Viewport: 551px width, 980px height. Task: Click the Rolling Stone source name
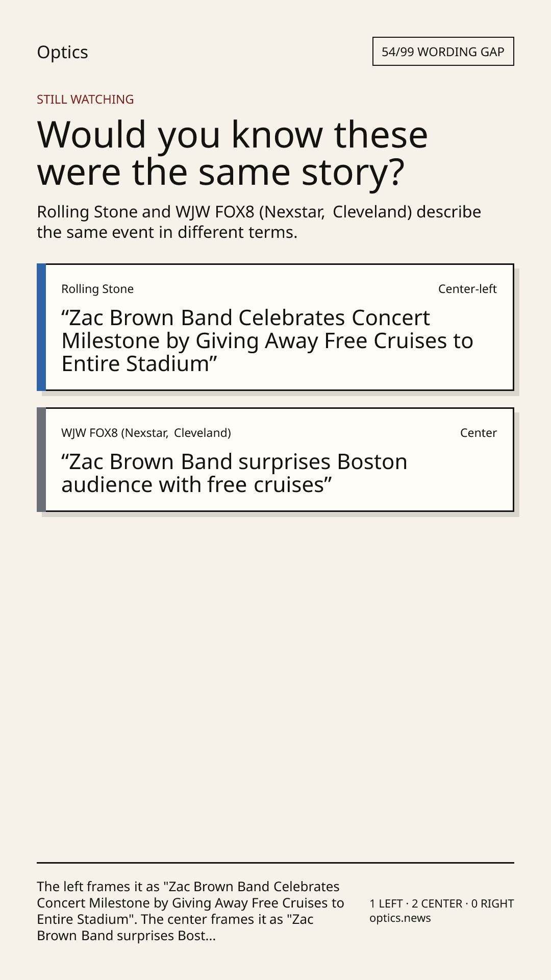pyautogui.click(x=97, y=289)
